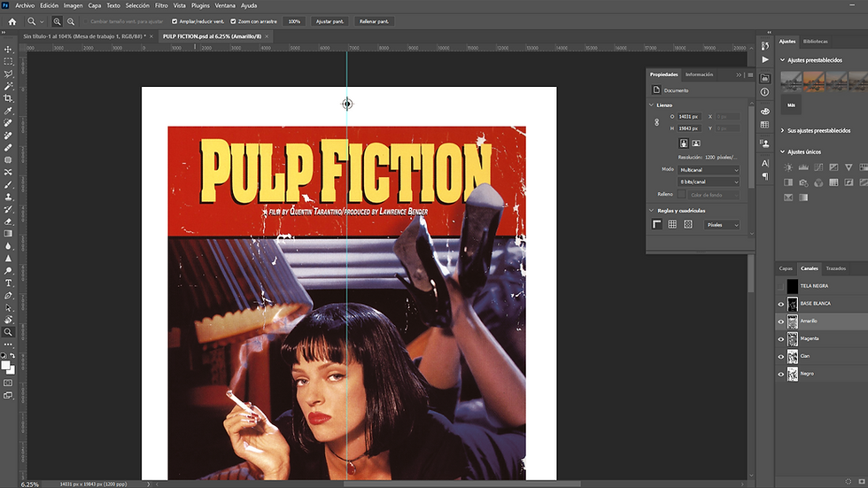Set portrait canvas orientation
This screenshot has height=488, width=868.
(x=684, y=143)
